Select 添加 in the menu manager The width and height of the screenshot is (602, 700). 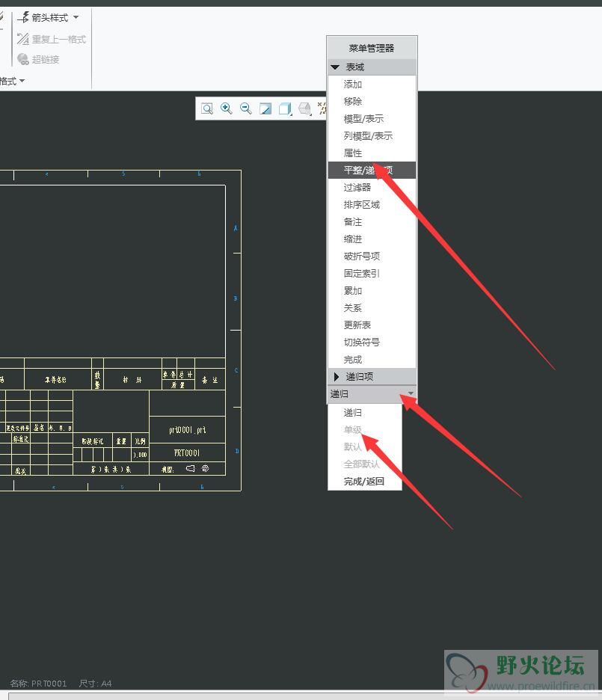(352, 85)
